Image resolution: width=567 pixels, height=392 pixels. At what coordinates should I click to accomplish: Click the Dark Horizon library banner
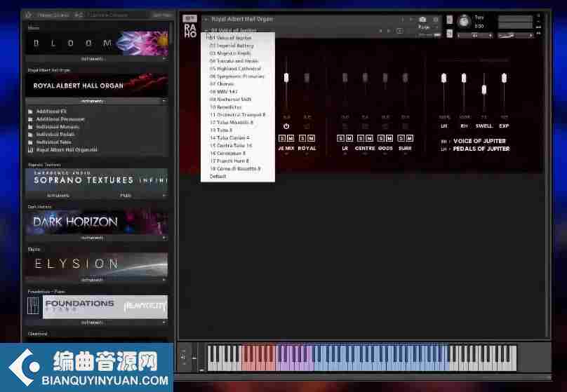click(x=97, y=222)
